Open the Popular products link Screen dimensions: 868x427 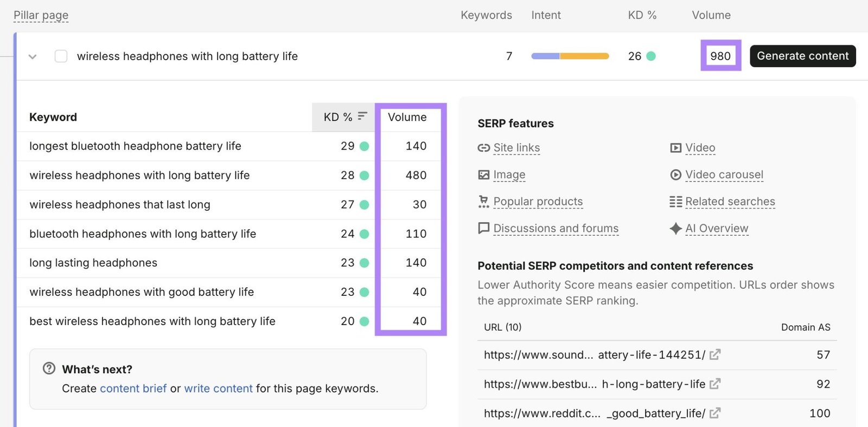pyautogui.click(x=538, y=202)
